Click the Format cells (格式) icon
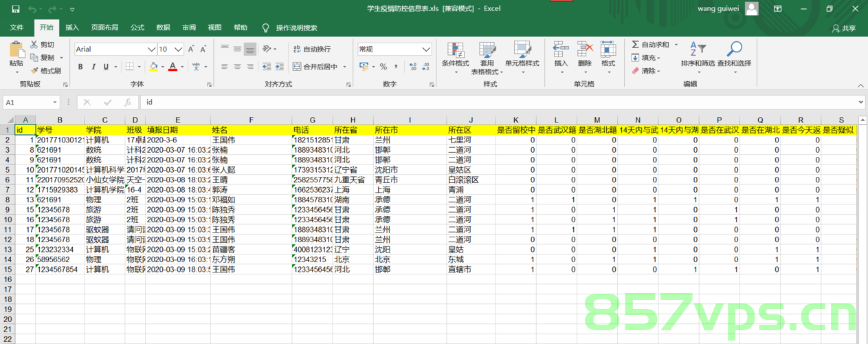This screenshot has width=868, height=344. pos(608,50)
